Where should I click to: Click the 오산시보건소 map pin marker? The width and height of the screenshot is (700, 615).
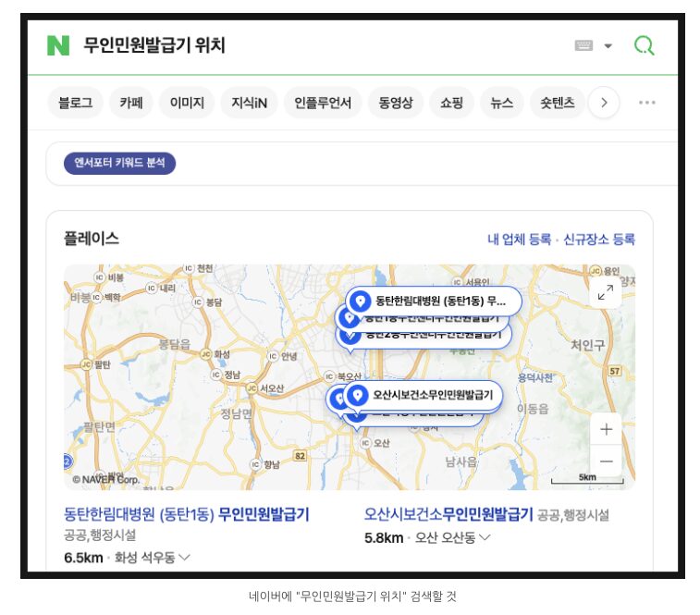359,395
